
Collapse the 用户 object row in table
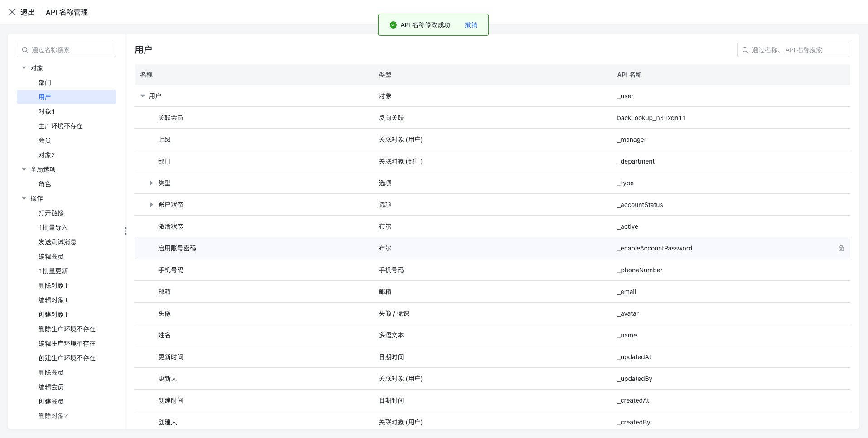[143, 96]
